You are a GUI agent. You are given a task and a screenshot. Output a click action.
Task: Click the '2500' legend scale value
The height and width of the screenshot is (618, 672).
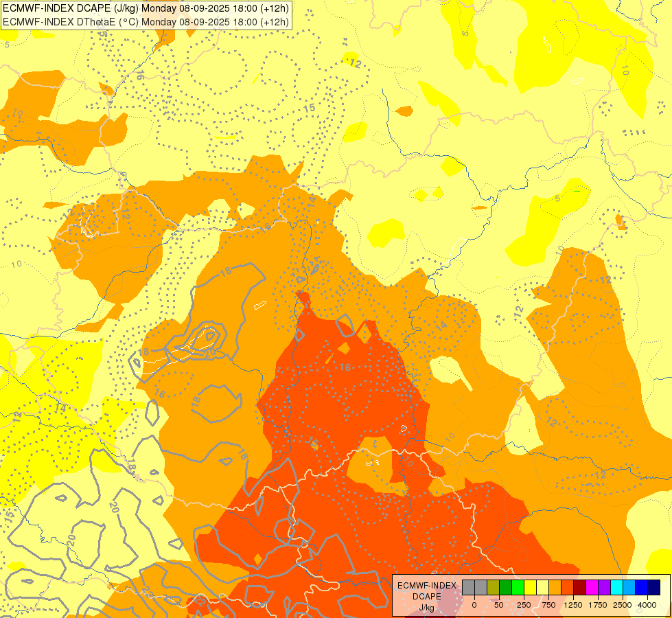pyautogui.click(x=623, y=605)
